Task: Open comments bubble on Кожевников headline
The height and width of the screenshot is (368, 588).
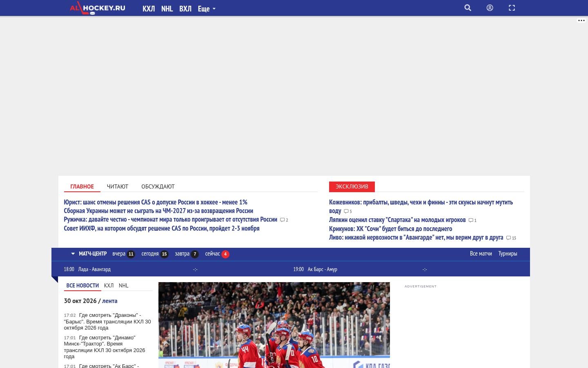Action: click(347, 211)
